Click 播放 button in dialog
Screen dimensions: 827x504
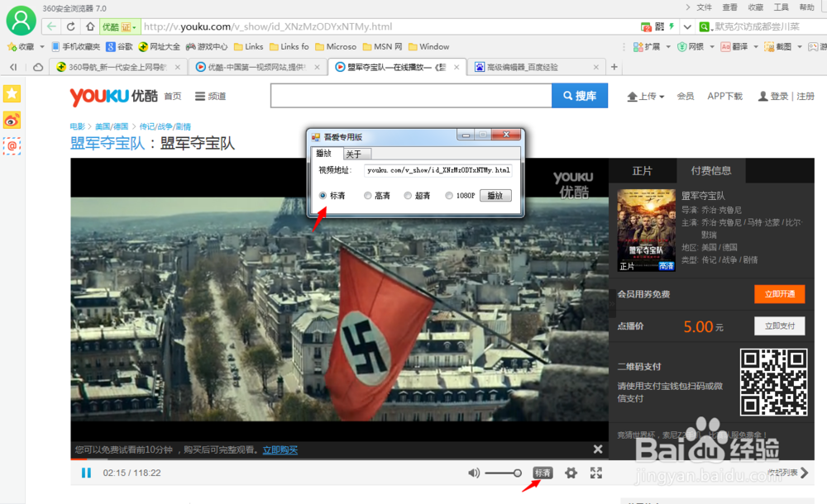click(x=495, y=196)
